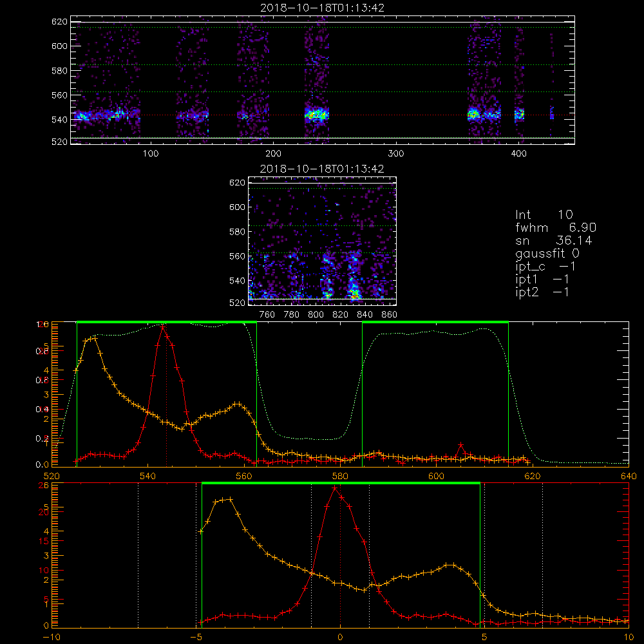Click x-axis label 760 under the small spectrogram
Screen dimensions: 644x644
[267, 315]
